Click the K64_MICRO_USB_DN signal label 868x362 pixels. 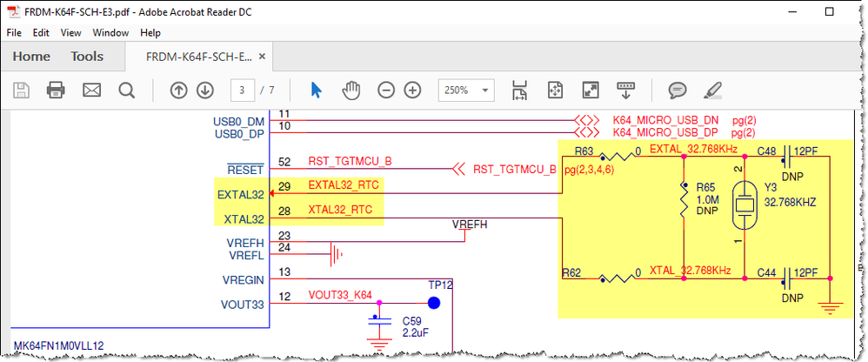tap(665, 120)
